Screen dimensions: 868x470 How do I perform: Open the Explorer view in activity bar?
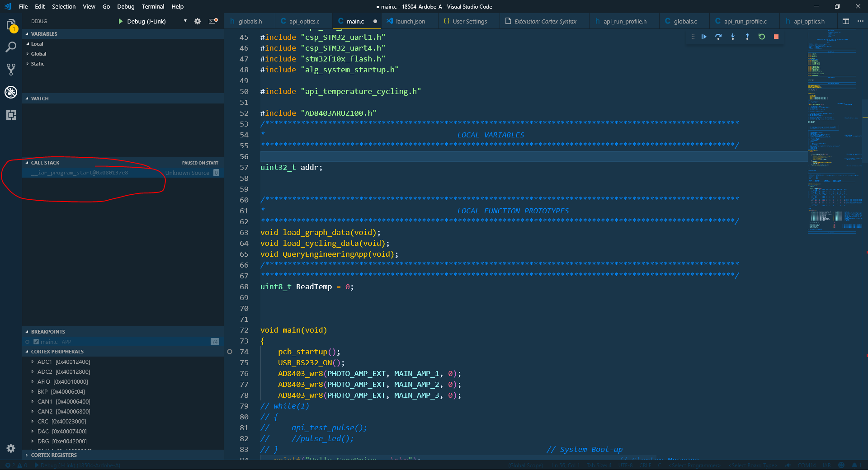[x=11, y=24]
